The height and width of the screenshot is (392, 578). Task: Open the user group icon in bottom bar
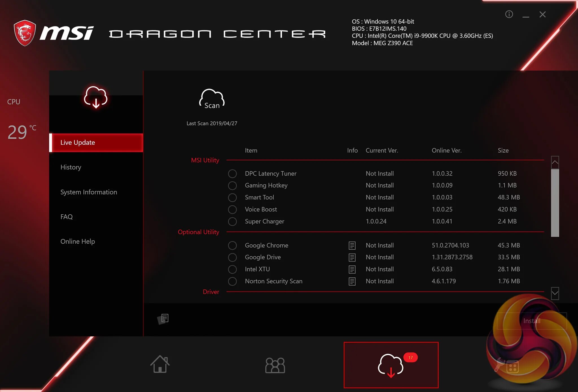(x=275, y=365)
